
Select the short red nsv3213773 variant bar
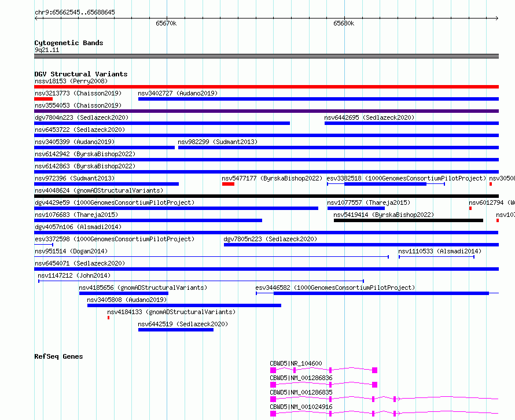[x=43, y=99]
